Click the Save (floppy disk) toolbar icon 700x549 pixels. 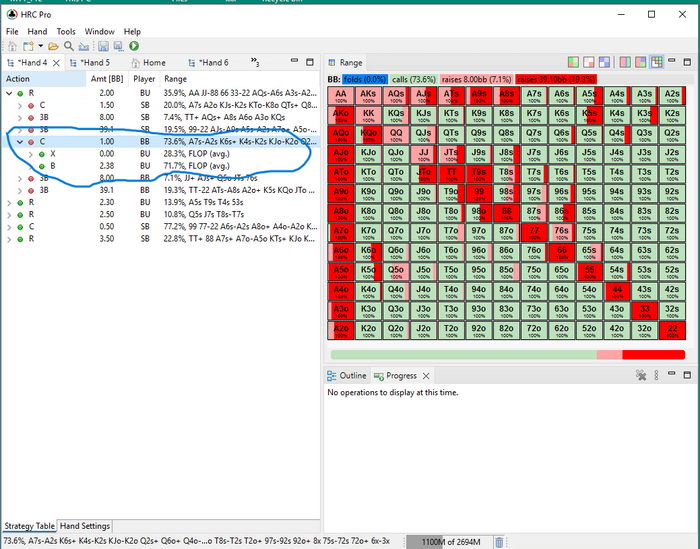click(104, 46)
